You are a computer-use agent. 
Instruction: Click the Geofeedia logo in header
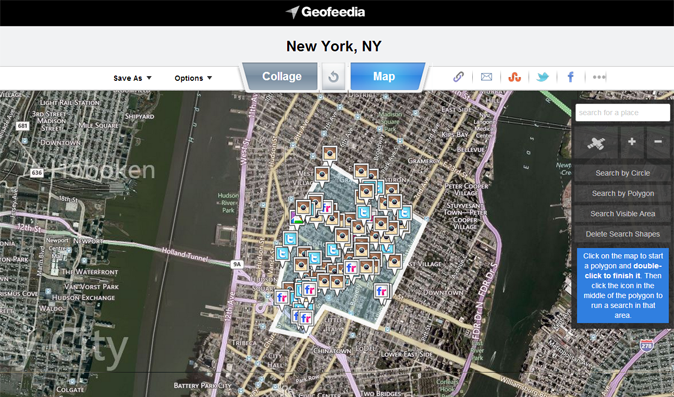pos(325,12)
